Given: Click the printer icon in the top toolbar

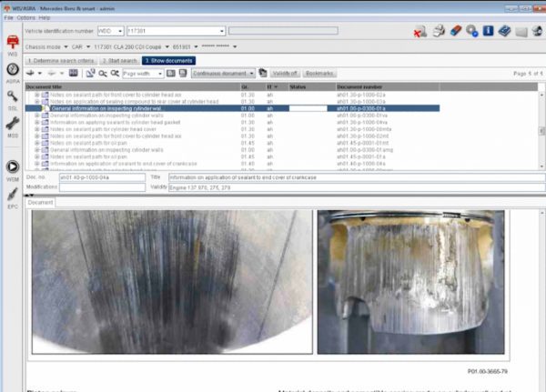Looking at the screenshot, I should (439, 31).
